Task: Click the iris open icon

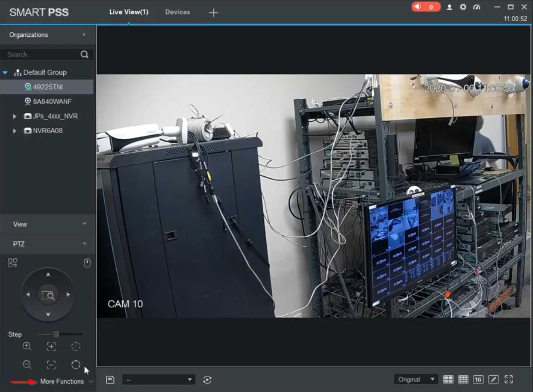Action: (x=76, y=346)
